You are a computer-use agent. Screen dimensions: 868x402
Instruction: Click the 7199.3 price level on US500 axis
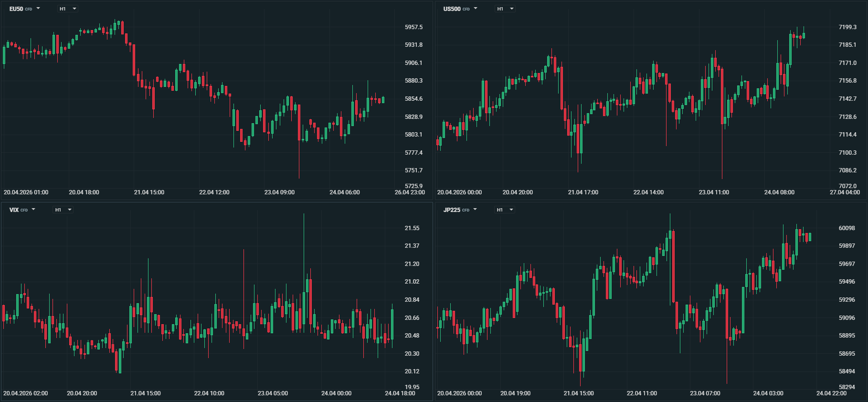847,27
